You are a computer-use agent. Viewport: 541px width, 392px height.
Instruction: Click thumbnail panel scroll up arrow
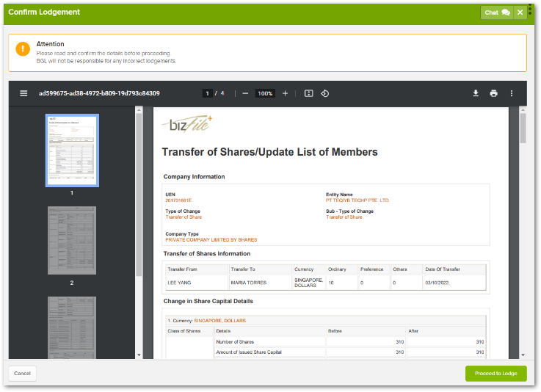[139, 110]
